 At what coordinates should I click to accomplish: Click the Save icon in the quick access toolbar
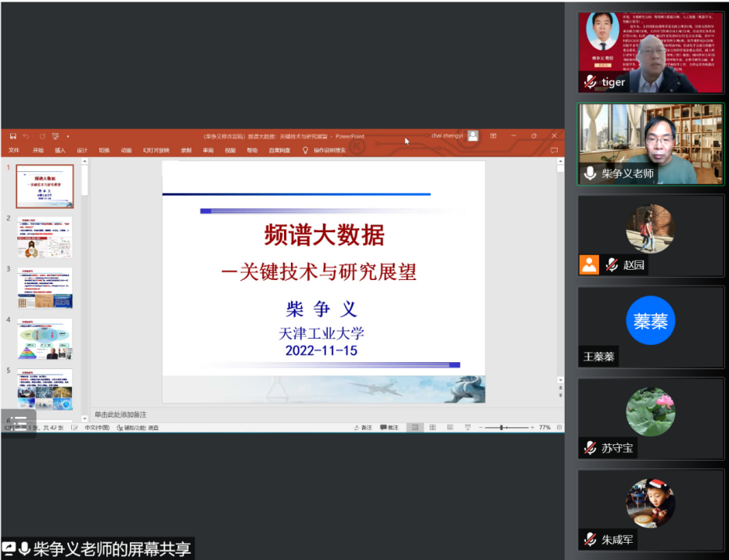click(13, 136)
